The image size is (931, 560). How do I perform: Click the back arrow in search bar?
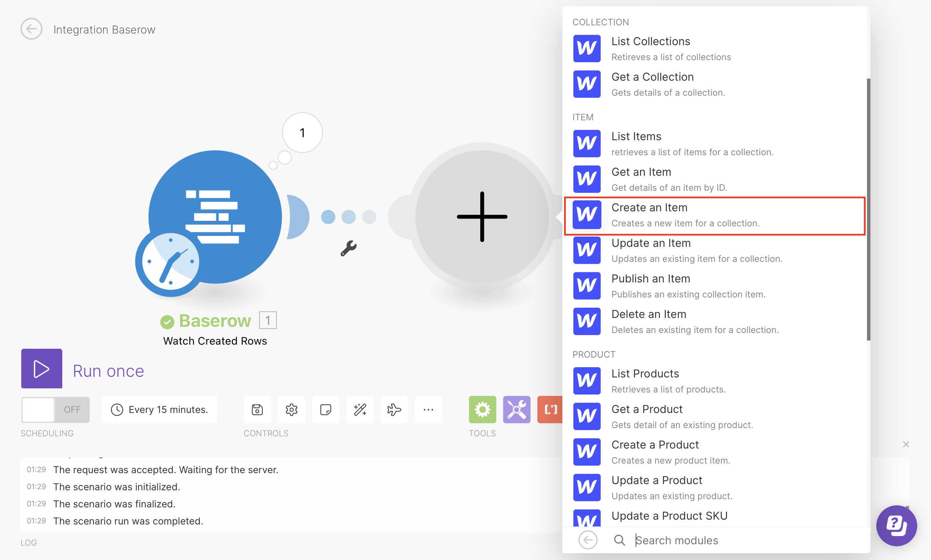[588, 539]
